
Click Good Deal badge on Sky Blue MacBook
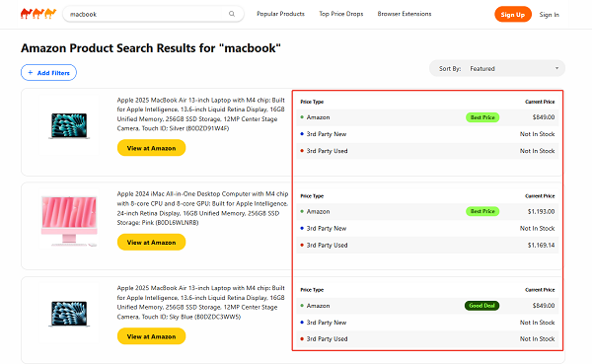point(481,306)
